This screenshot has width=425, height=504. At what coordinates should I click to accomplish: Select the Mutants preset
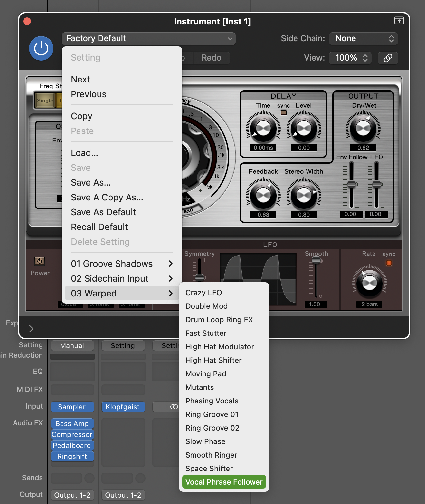[224, 387]
